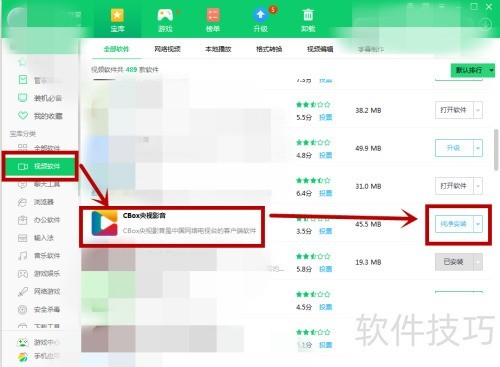500x367 pixels.
Task: Open 装机必备 in the sidebar
Action: [x=40, y=98]
